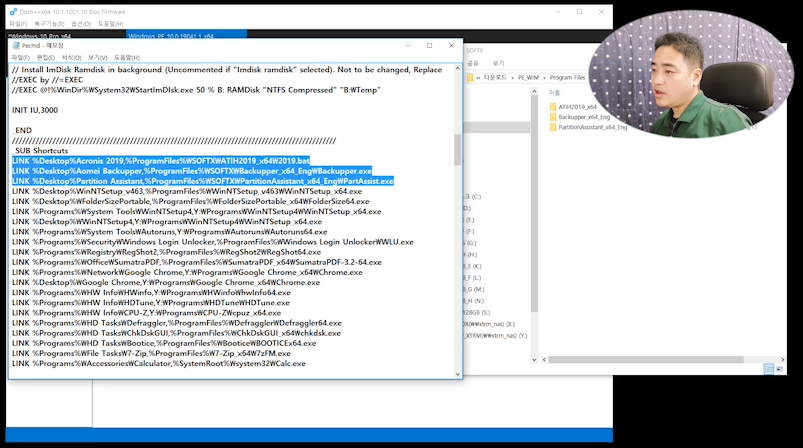The width and height of the screenshot is (803, 448).
Task: Click the Pecmd Notepad title bar icon
Action: click(x=16, y=46)
